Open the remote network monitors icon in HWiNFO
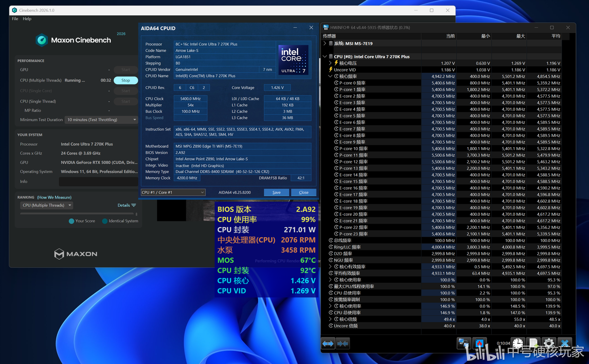This screenshot has height=364, width=589. click(464, 344)
